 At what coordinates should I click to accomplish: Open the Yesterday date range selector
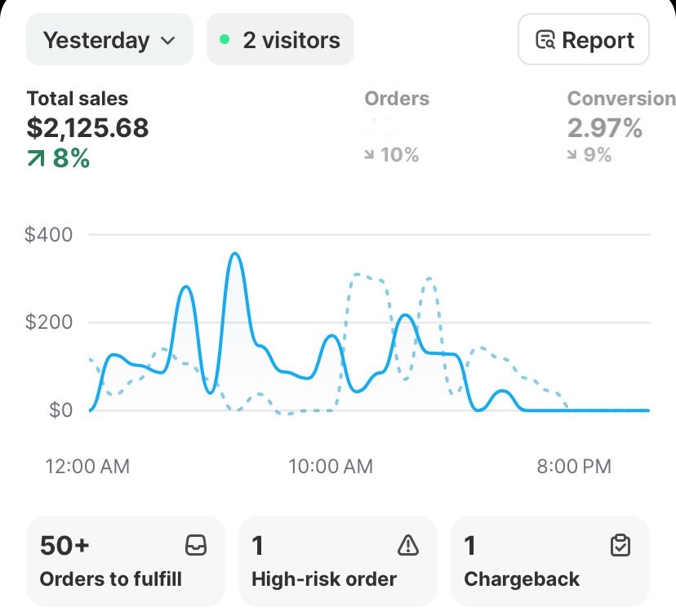tap(109, 38)
